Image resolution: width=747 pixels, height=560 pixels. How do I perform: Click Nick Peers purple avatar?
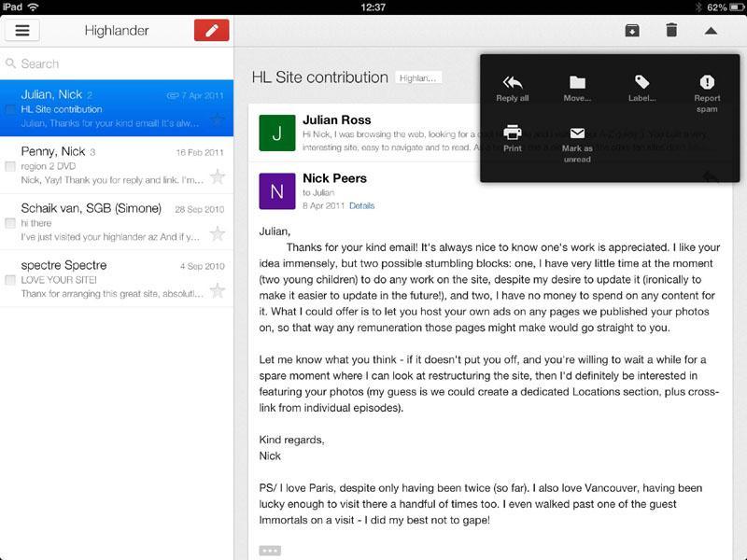(x=277, y=191)
